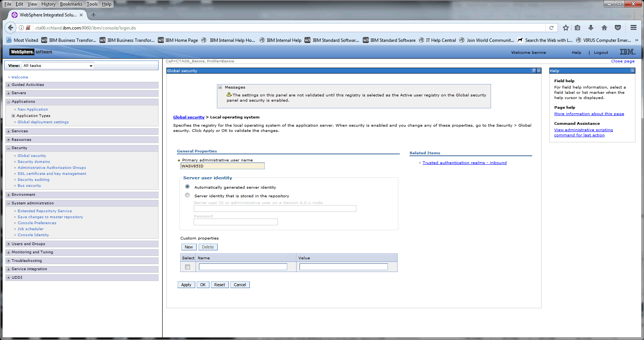
Task: Open Search the Web with Lycos bookmark
Action: coord(545,40)
